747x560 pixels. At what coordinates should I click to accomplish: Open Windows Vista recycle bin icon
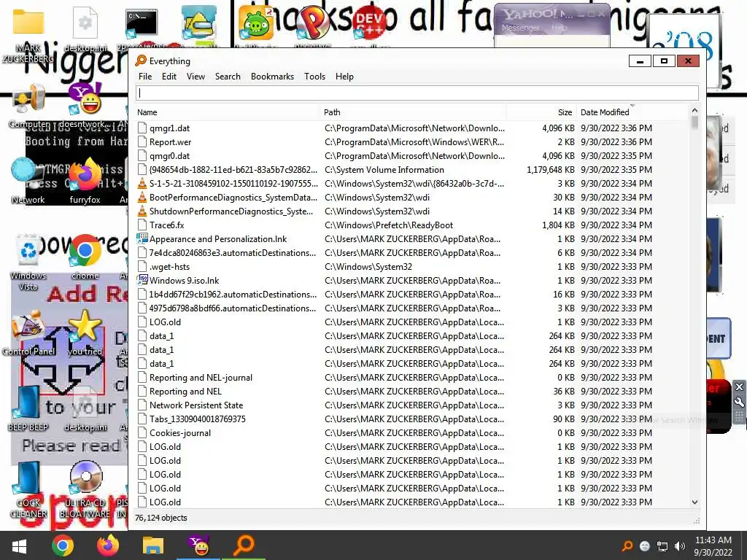(x=28, y=262)
